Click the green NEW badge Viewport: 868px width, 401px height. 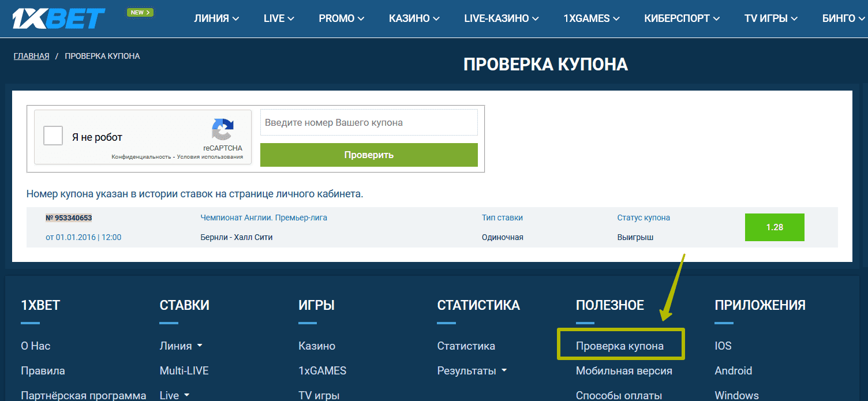[x=140, y=12]
